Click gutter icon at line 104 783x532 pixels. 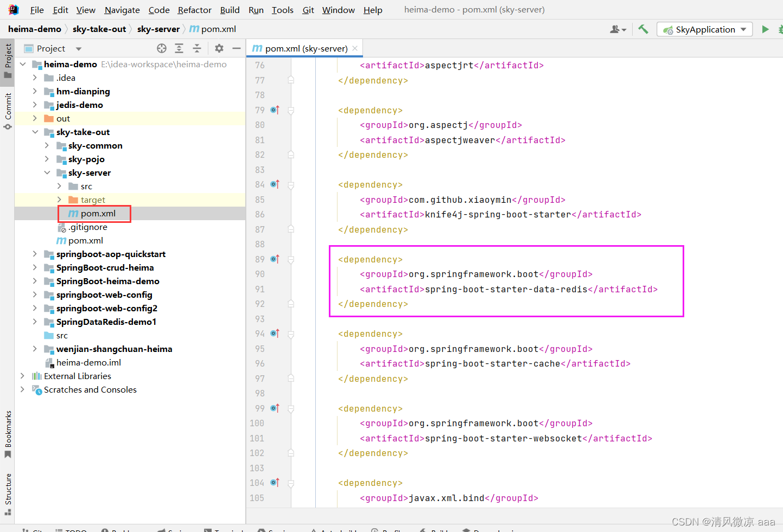[x=275, y=483]
